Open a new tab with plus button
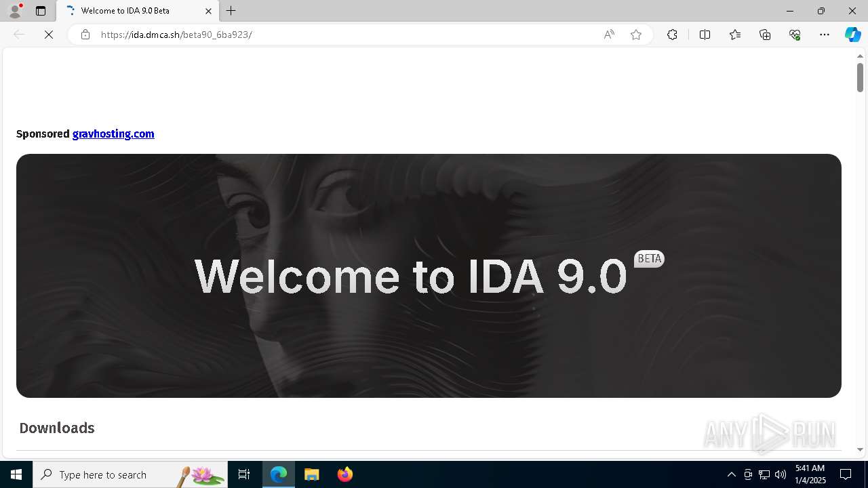Screen dimensions: 868x488 231,11
